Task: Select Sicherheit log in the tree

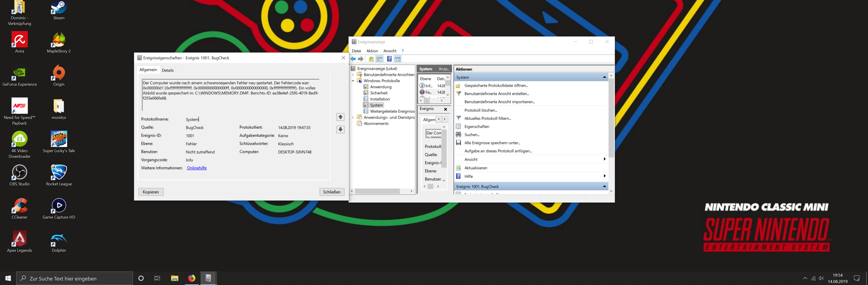Action: tap(378, 93)
